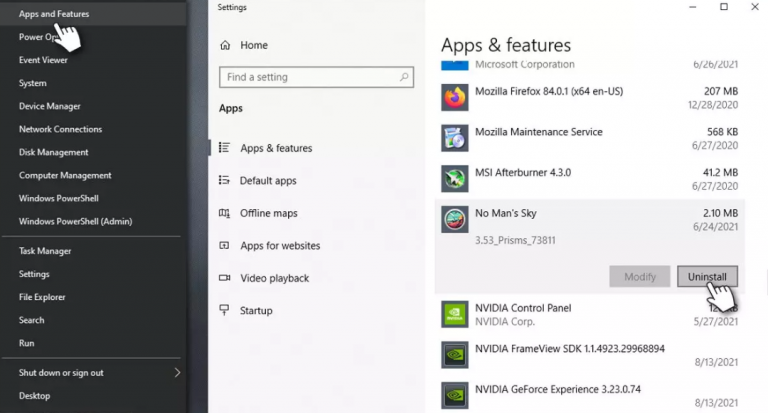Click the Mozilla Maintenance Service icon
Viewport: 768px width, 413px height.
pyautogui.click(x=455, y=138)
